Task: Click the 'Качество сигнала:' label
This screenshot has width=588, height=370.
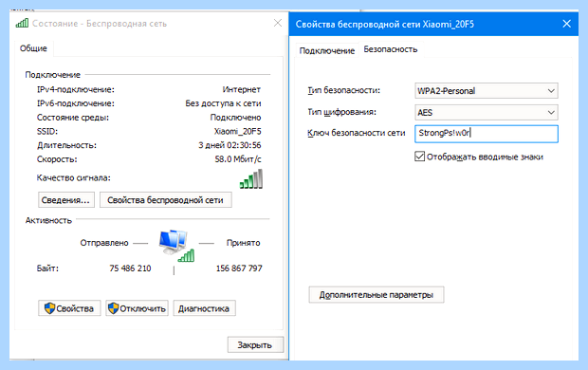Action: tap(74, 178)
